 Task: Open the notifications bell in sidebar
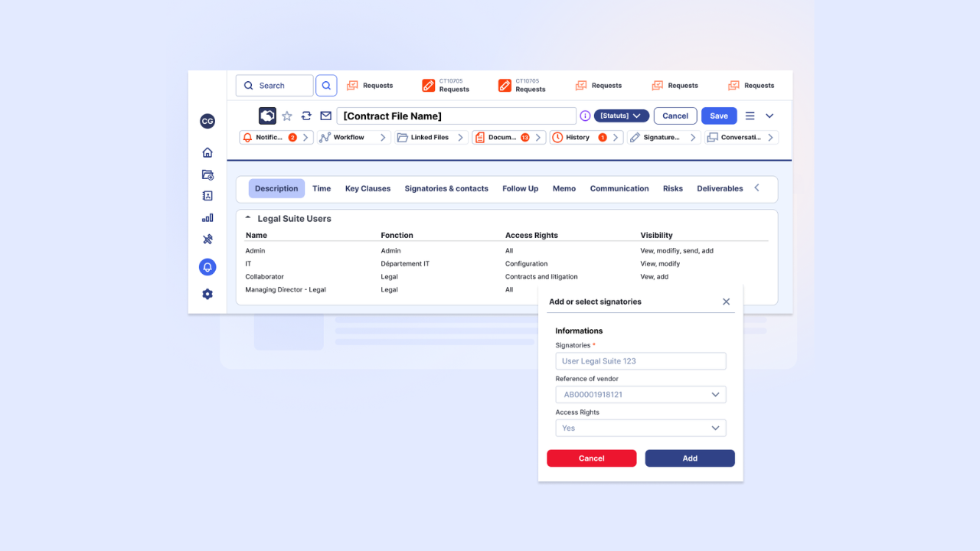pos(207,267)
